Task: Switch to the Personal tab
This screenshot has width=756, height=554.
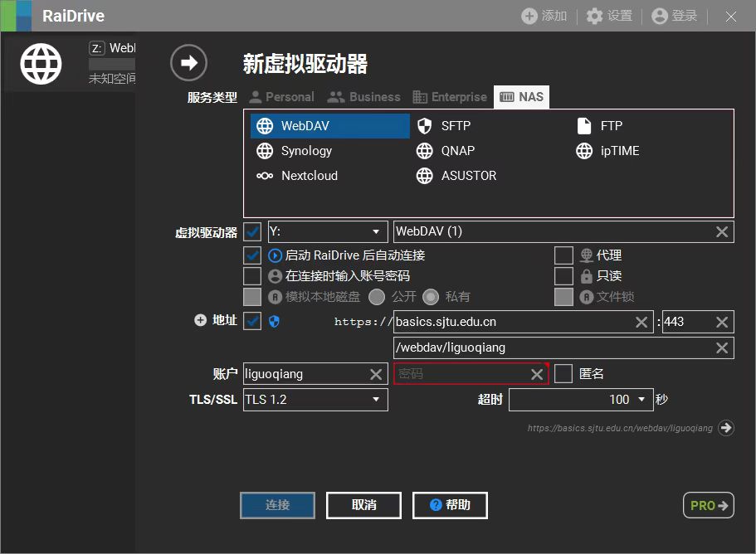Action: coord(281,96)
